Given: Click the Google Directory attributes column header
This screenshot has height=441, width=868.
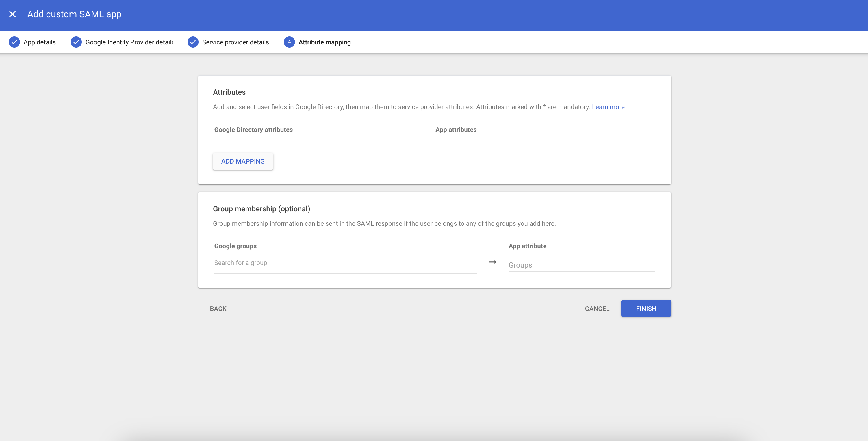Looking at the screenshot, I should (x=253, y=130).
